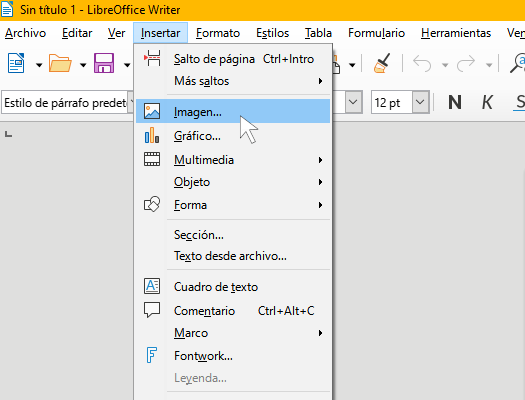The height and width of the screenshot is (400, 525).
Task: Open the Editar menu
Action: coord(77,33)
